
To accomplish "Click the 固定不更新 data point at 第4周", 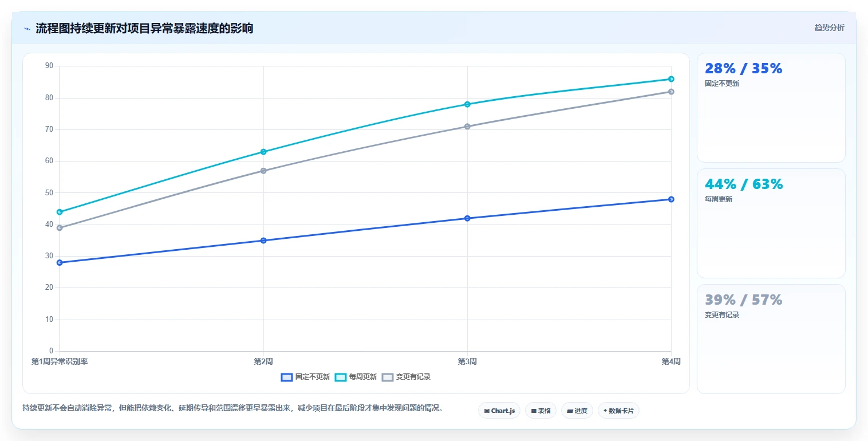I will coord(671,199).
